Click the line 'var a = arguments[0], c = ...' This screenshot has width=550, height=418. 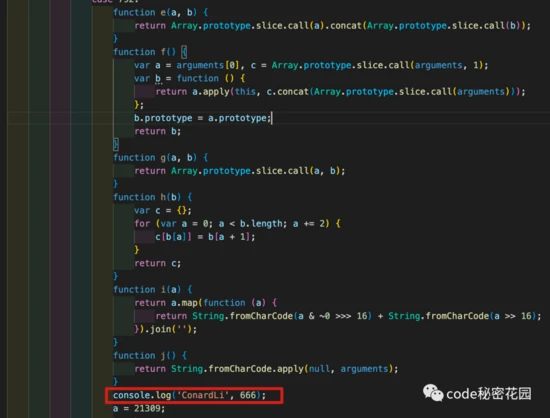tap(311, 66)
